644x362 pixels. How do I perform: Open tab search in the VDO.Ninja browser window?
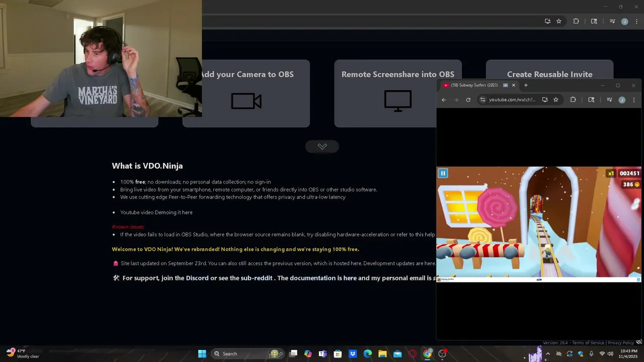point(594,21)
